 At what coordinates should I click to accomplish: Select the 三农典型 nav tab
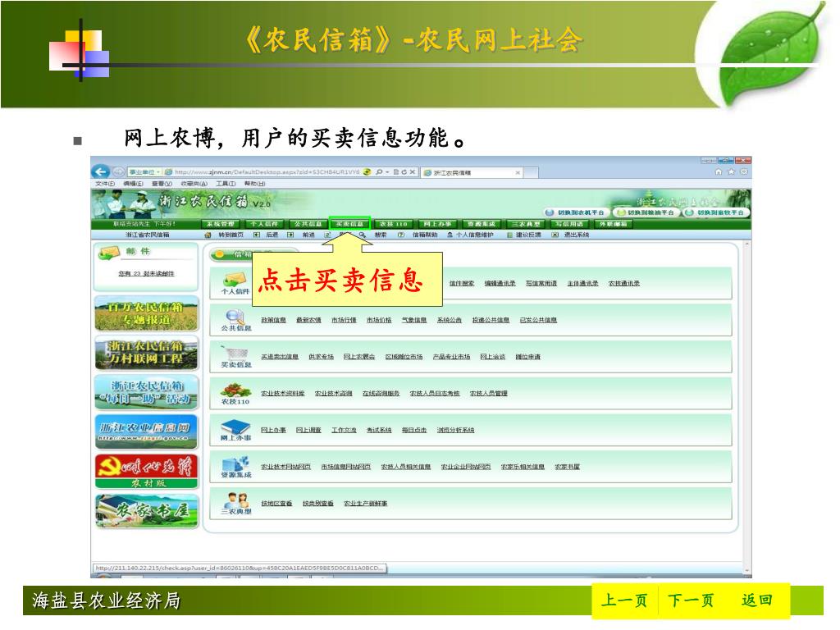click(x=526, y=224)
